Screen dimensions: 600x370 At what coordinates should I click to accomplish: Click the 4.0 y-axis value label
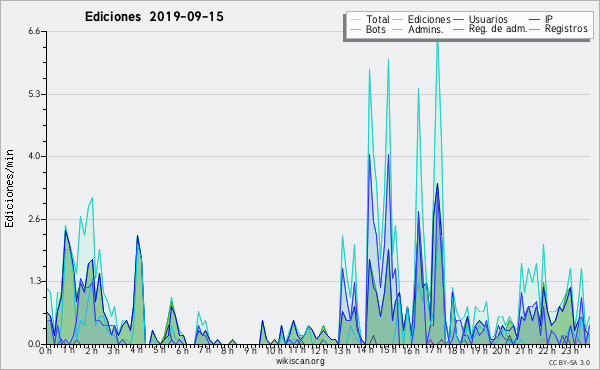tap(34, 156)
